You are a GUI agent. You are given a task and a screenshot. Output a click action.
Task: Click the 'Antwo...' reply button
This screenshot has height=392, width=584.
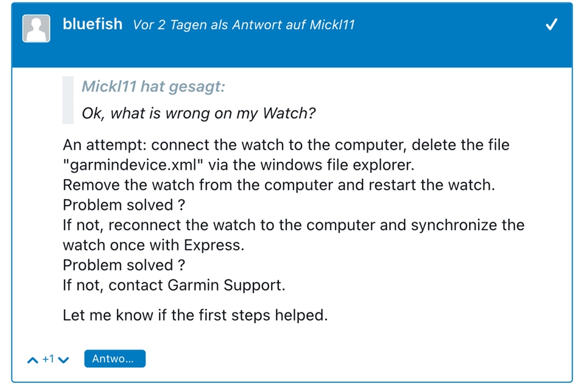(114, 359)
